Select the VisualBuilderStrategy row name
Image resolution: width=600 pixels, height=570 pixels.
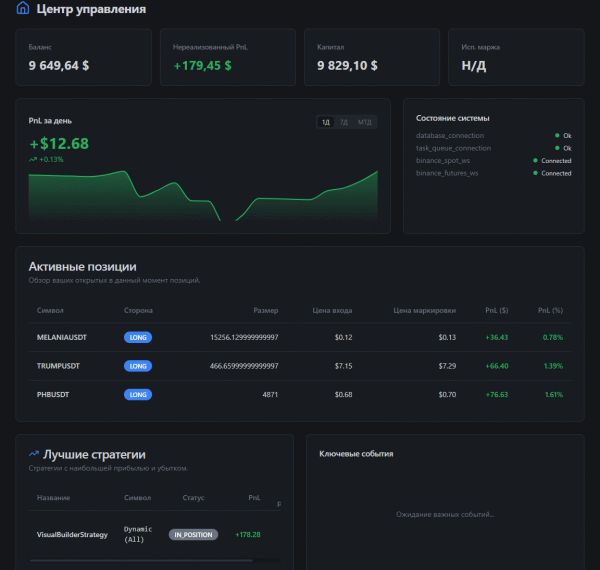click(72, 534)
